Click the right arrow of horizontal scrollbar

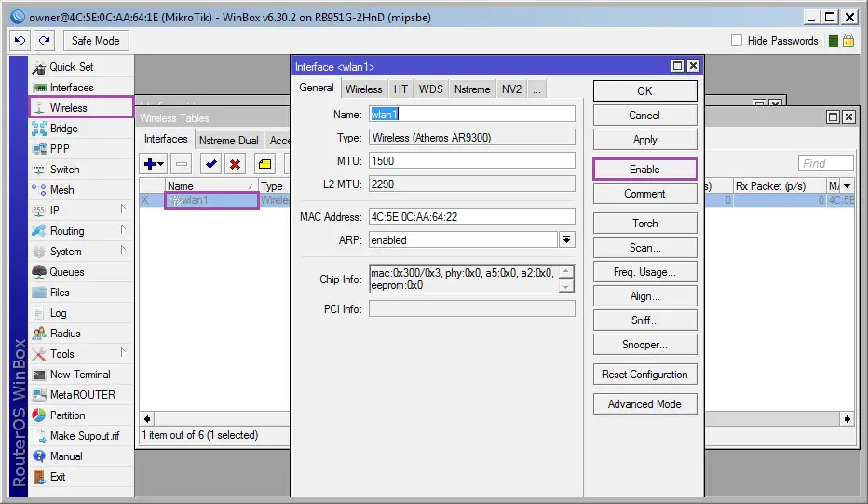[848, 419]
